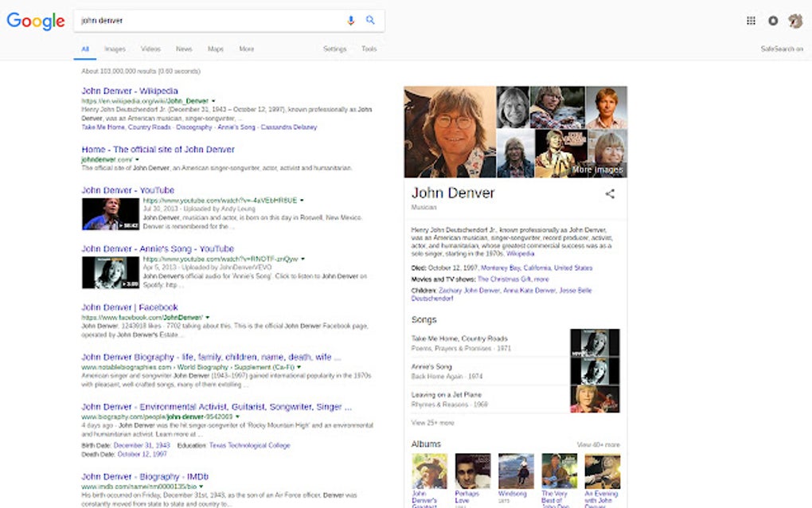Click View 25+ more songs

432,423
